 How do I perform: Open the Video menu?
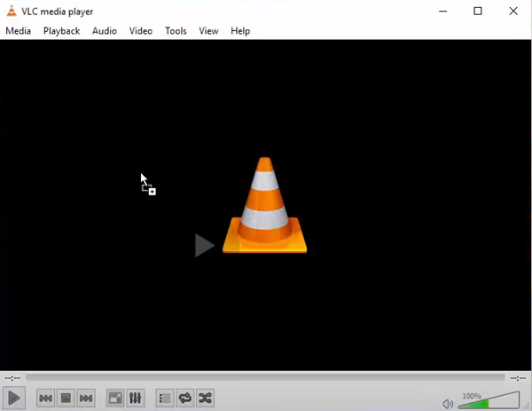pyautogui.click(x=140, y=31)
